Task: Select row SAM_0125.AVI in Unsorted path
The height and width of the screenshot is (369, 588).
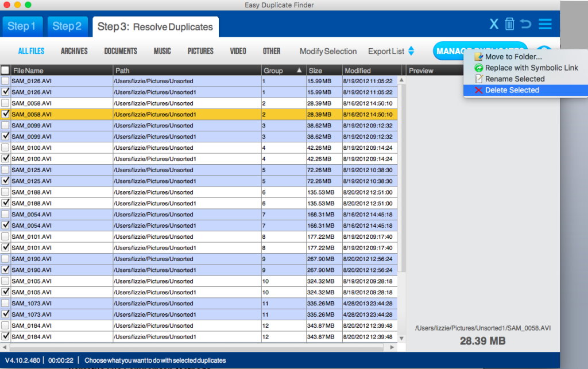Action: [199, 170]
